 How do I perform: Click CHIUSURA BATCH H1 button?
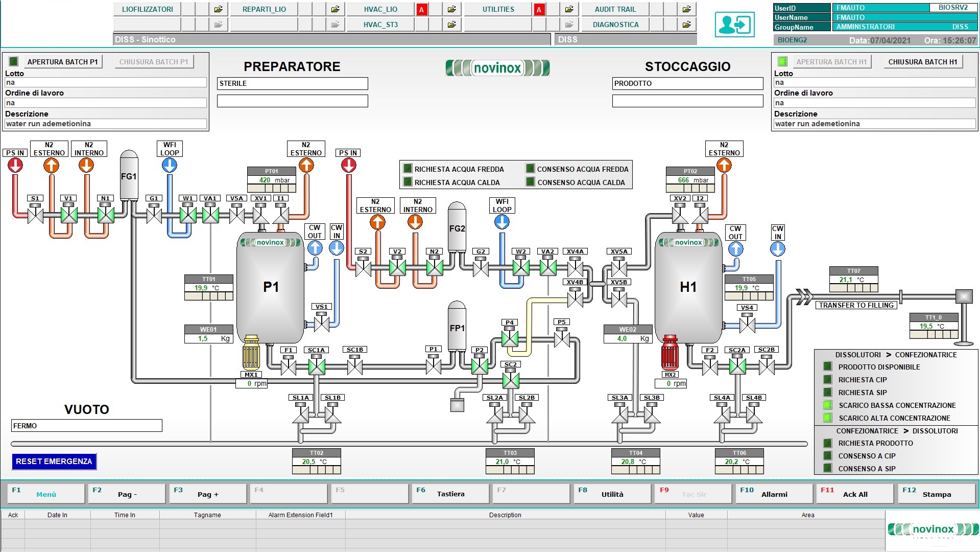tap(923, 62)
